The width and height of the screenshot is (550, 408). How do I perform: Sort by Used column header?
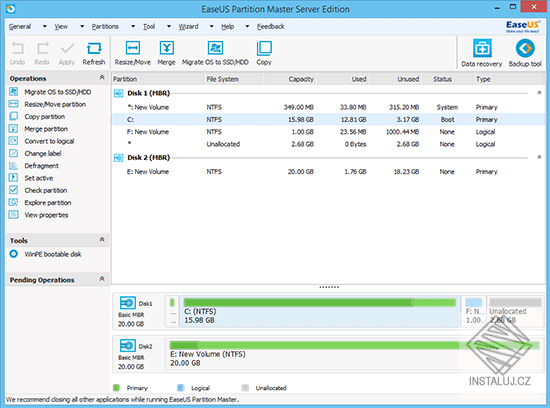coord(343,79)
